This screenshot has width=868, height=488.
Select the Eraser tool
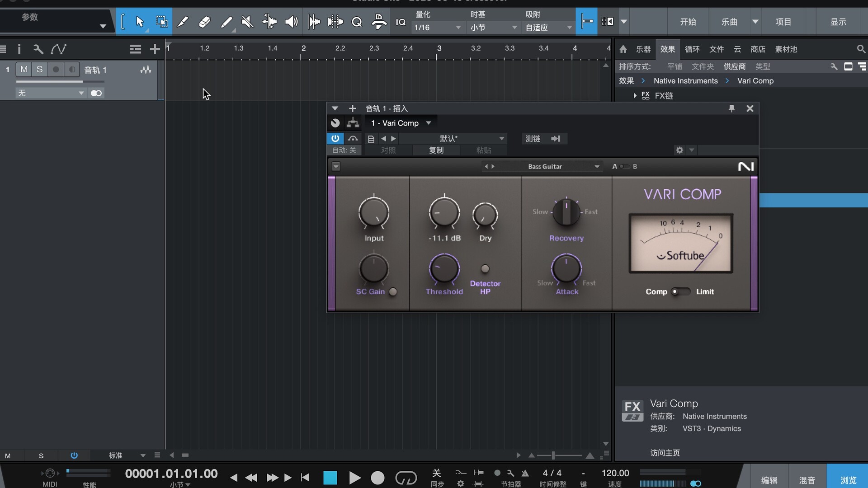(204, 22)
